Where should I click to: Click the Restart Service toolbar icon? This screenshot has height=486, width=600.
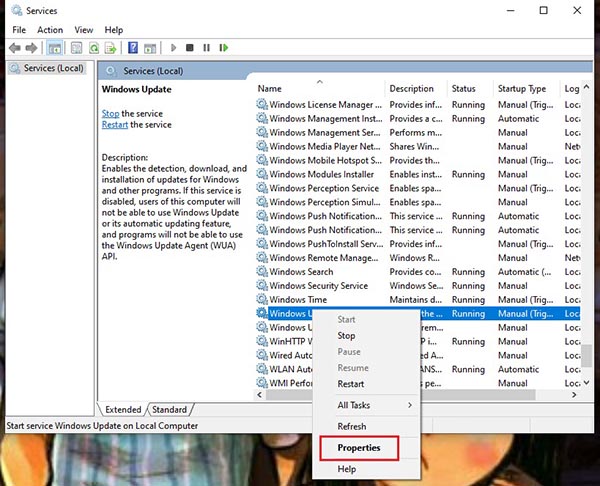(224, 48)
